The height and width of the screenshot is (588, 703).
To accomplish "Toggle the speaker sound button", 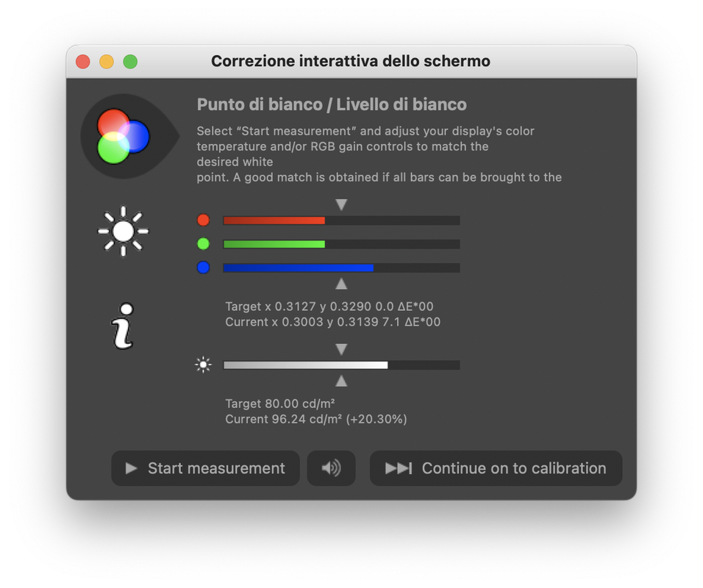I will click(332, 468).
